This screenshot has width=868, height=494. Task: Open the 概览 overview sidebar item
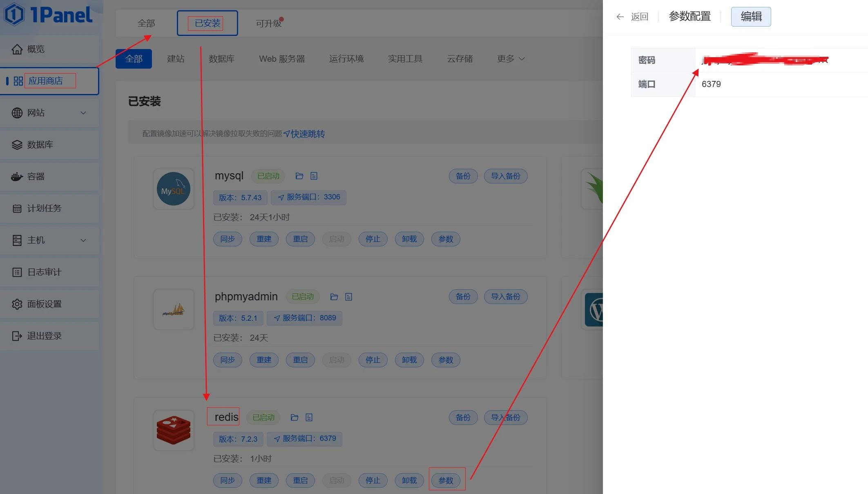click(49, 49)
